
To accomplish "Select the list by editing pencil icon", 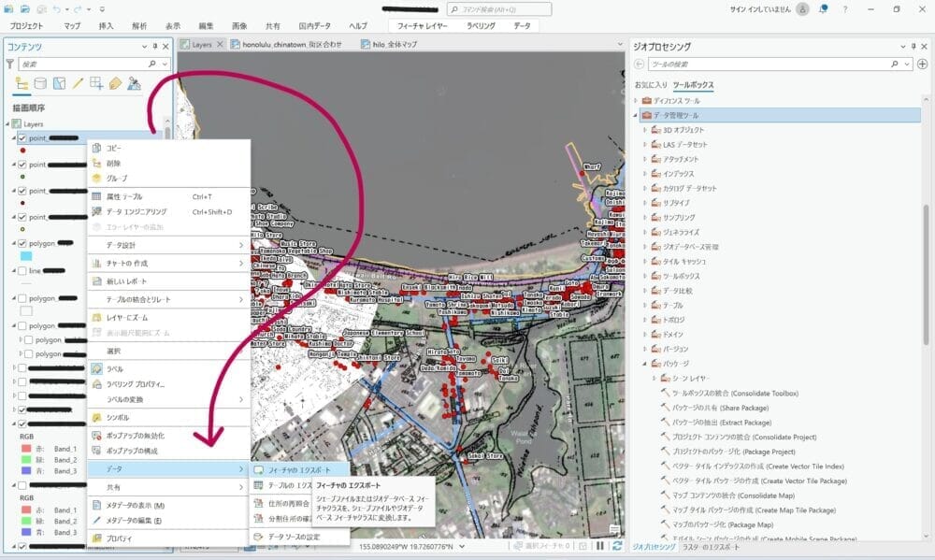I will [78, 83].
